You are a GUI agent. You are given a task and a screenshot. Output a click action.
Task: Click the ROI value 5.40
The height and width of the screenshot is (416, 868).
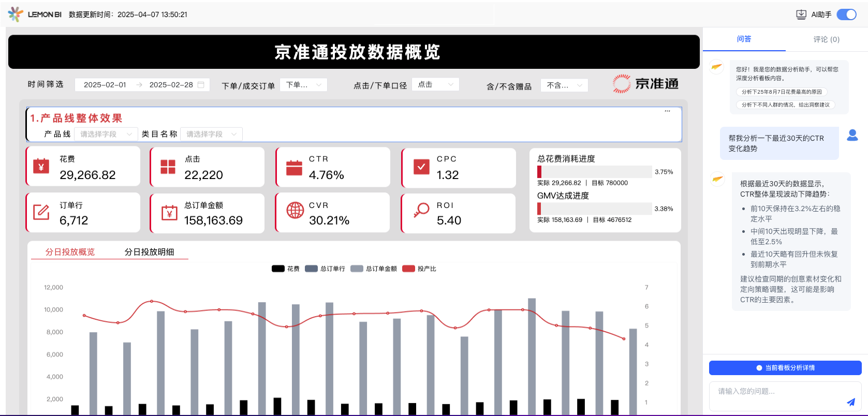point(449,220)
